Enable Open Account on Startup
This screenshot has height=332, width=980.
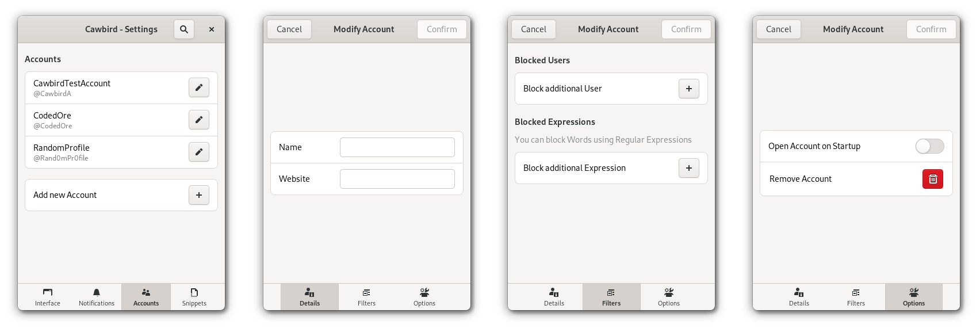[929, 146]
